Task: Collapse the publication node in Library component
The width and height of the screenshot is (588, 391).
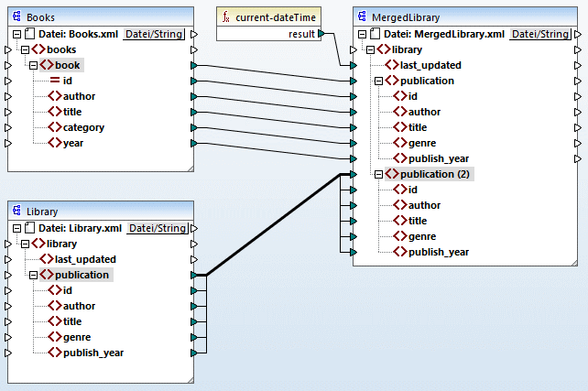Action: tap(34, 275)
